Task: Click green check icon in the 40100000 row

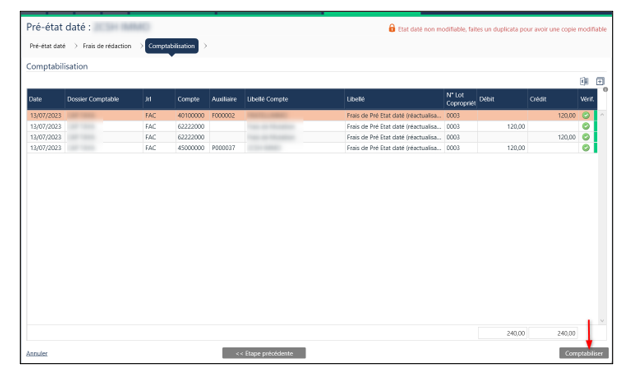Action: (586, 116)
